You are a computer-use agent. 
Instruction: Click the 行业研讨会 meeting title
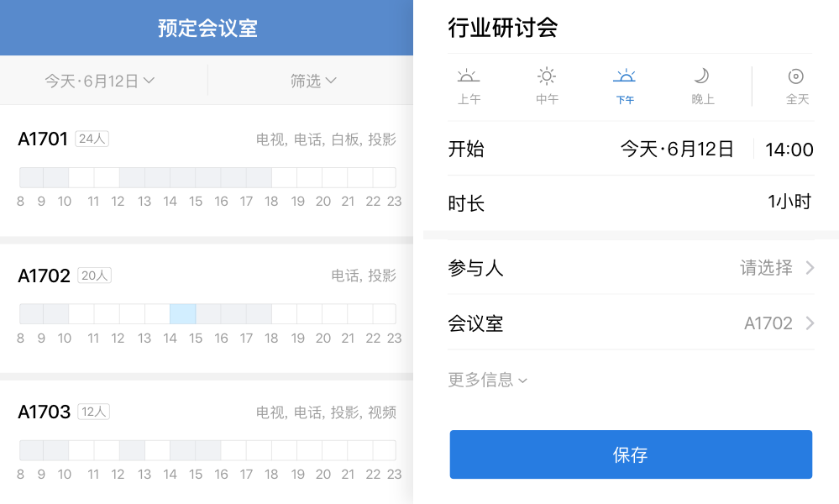click(503, 27)
